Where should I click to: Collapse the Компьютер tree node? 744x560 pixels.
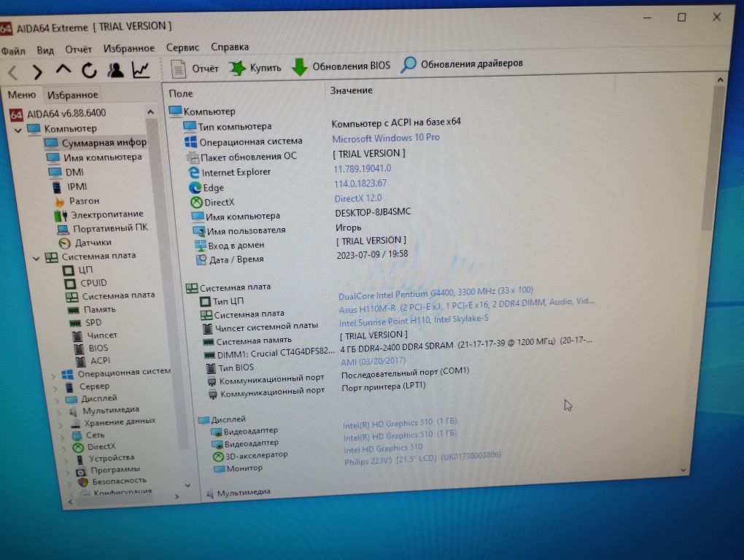click(x=18, y=130)
